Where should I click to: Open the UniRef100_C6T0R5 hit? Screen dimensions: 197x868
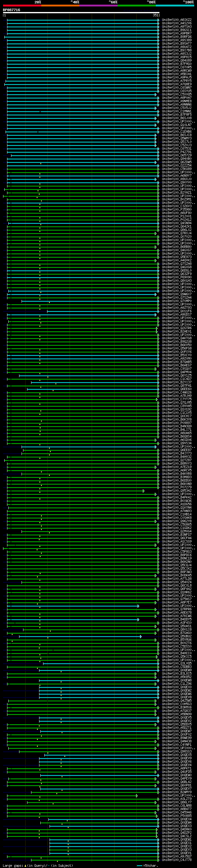pos(177,67)
